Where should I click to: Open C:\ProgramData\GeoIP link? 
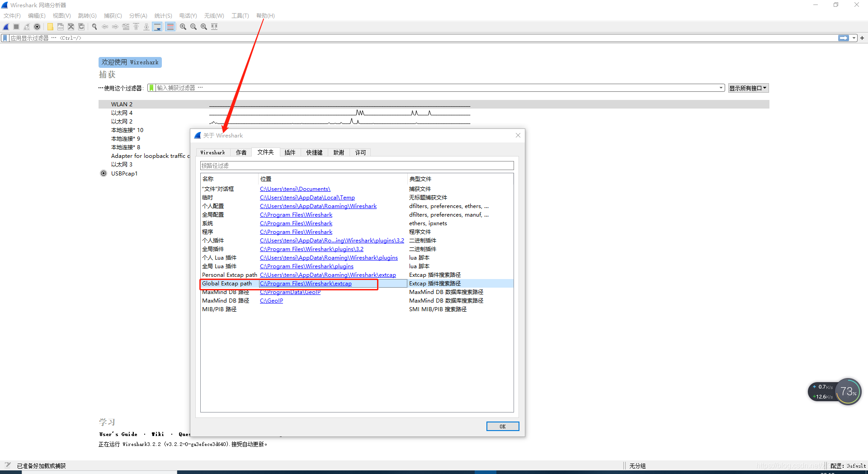point(290,292)
